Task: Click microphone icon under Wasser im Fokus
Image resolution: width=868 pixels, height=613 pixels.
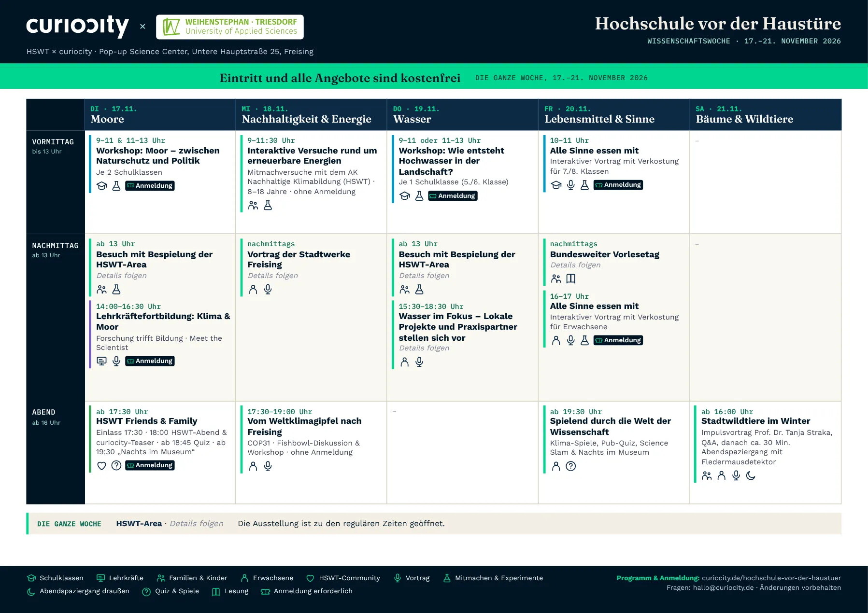Action: point(419,362)
